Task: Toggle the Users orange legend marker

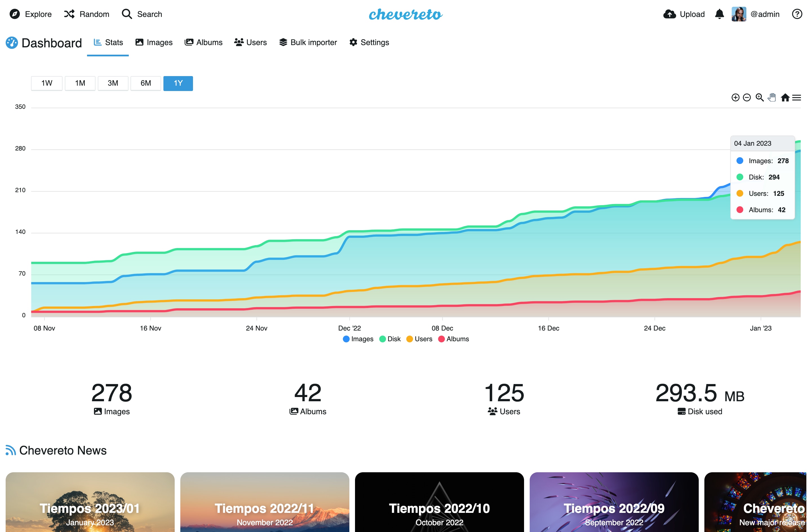Action: (409, 339)
